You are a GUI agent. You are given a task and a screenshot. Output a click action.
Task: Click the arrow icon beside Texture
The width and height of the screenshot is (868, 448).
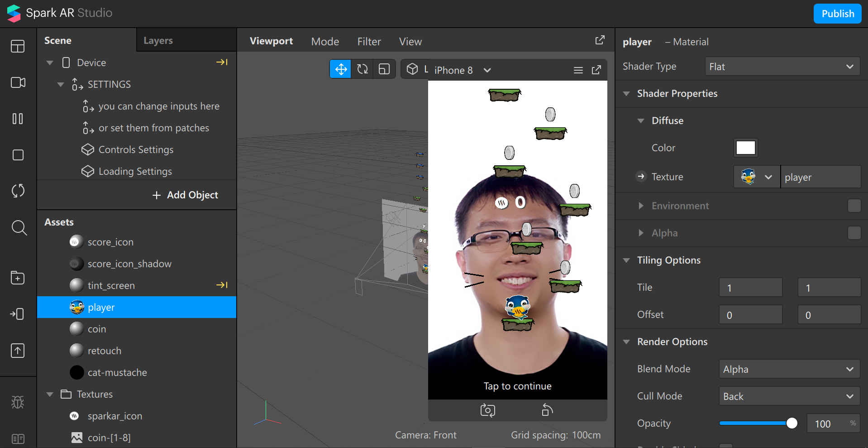(641, 176)
